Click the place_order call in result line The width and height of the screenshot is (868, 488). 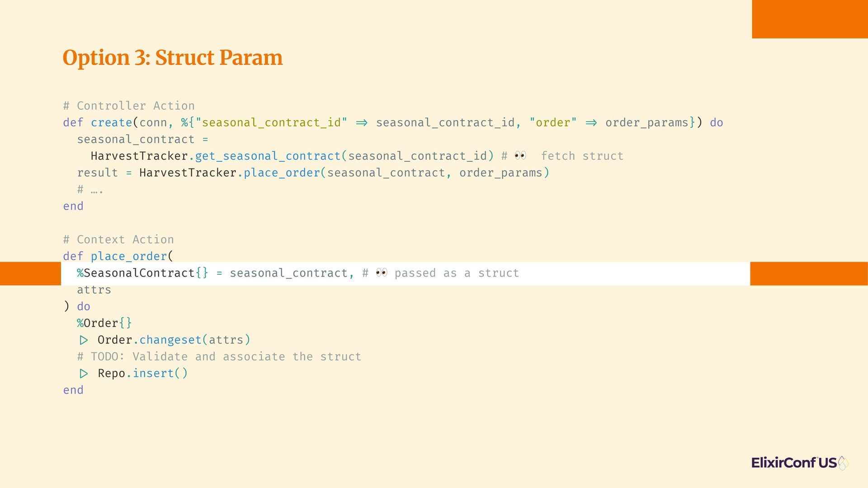pos(282,173)
